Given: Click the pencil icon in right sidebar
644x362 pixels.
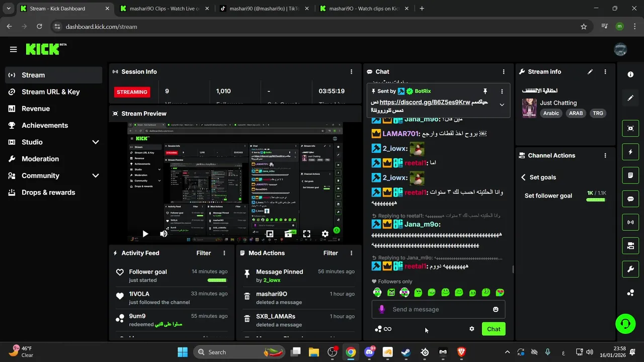Looking at the screenshot, I should pos(630,98).
